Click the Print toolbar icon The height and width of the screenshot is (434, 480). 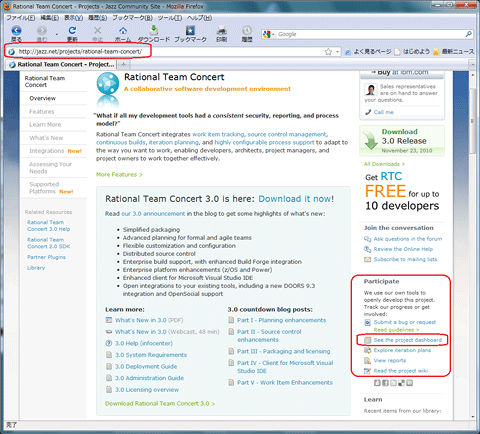pyautogui.click(x=222, y=31)
